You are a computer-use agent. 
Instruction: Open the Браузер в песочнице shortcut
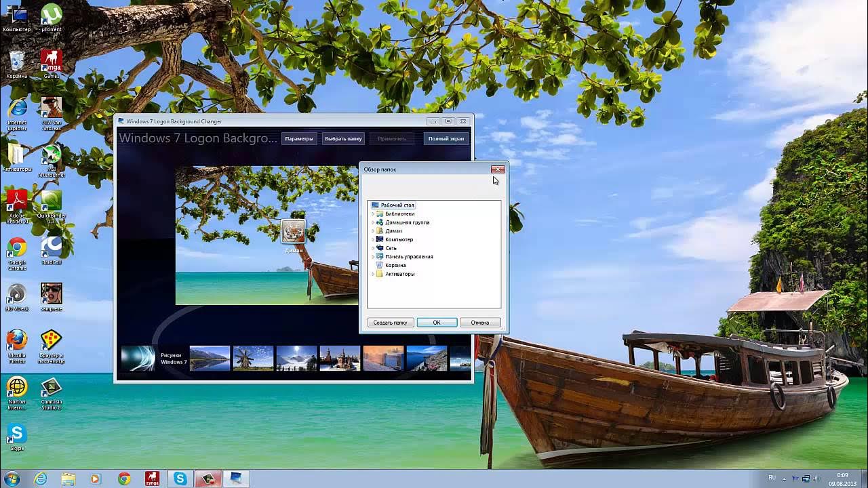point(52,347)
